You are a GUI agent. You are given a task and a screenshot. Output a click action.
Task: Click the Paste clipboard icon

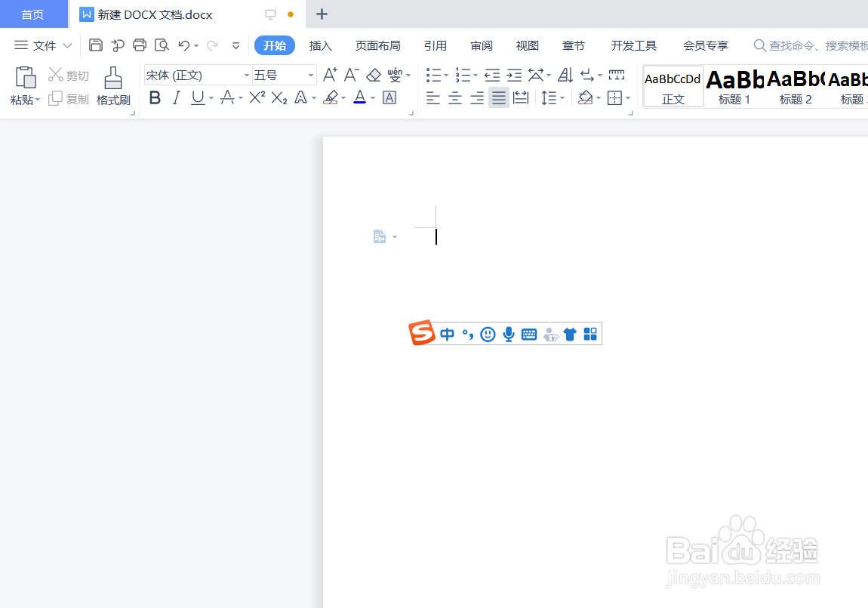pos(26,78)
